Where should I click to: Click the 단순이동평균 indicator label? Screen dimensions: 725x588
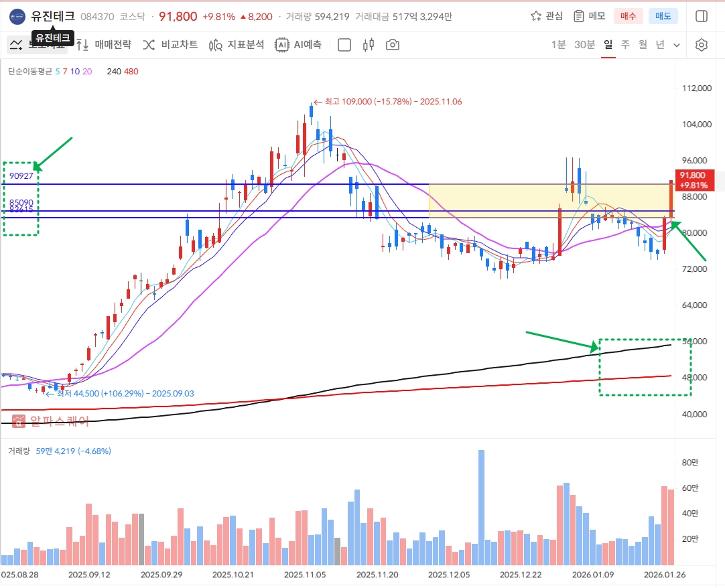[x=29, y=71]
